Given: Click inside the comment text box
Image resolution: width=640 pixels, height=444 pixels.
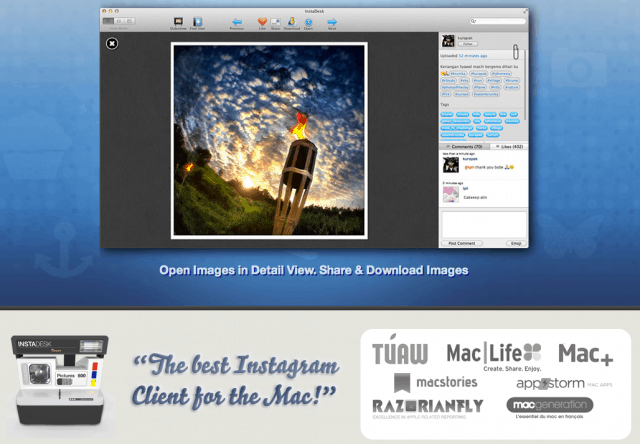Looking at the screenshot, I should pyautogui.click(x=482, y=223).
